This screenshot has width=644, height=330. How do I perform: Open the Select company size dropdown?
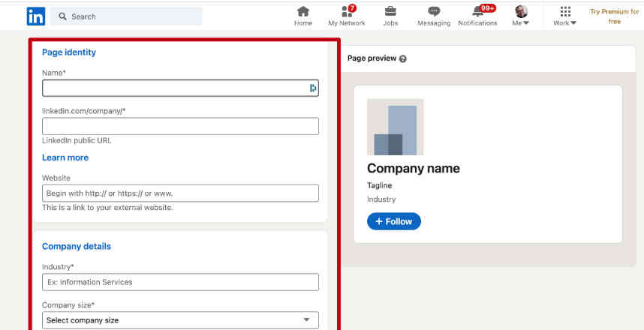180,320
